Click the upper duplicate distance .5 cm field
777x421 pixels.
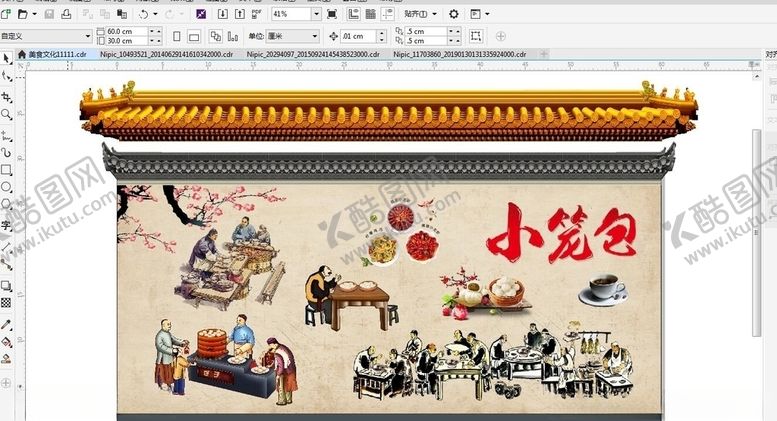(x=426, y=31)
